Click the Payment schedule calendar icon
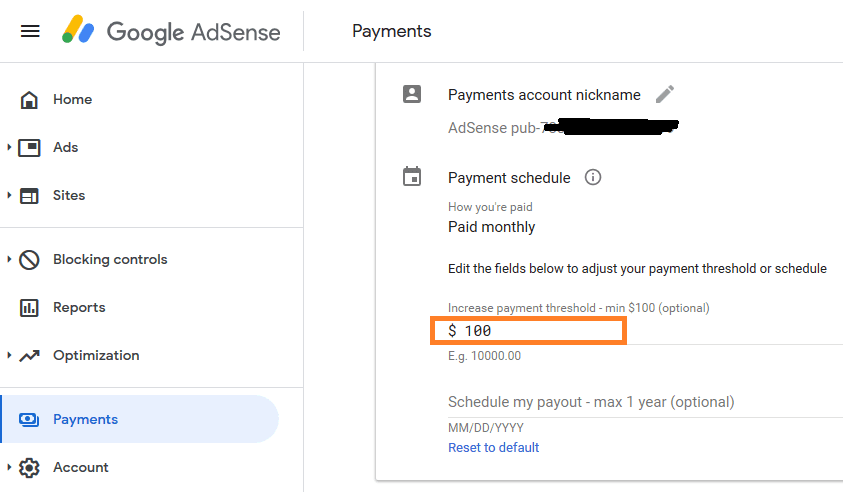Screen dimensions: 843x492 click(412, 176)
